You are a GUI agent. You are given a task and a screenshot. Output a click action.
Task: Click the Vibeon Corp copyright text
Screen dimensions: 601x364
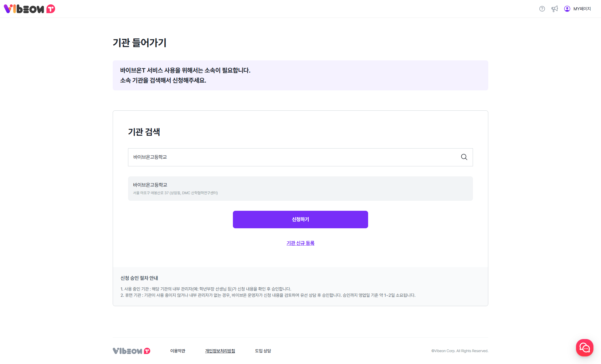(460, 351)
